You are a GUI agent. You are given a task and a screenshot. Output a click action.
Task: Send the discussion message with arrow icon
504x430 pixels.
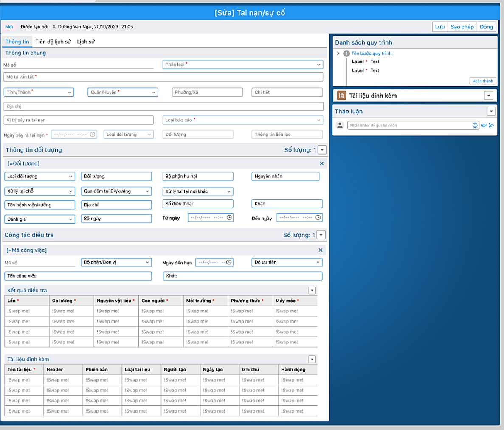click(491, 125)
